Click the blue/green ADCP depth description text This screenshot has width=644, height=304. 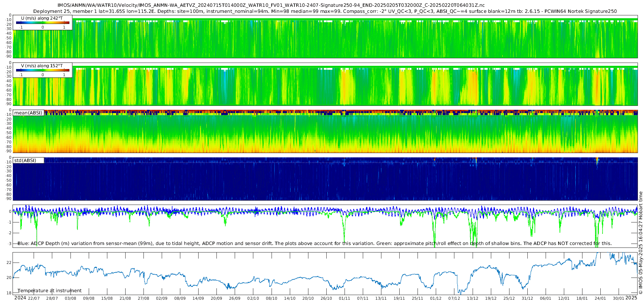coord(314,244)
